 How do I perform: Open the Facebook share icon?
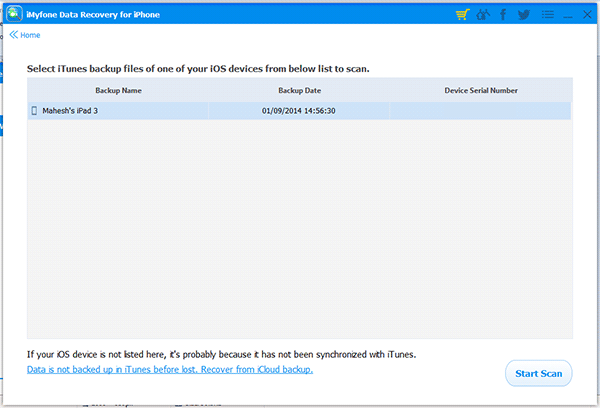(503, 15)
